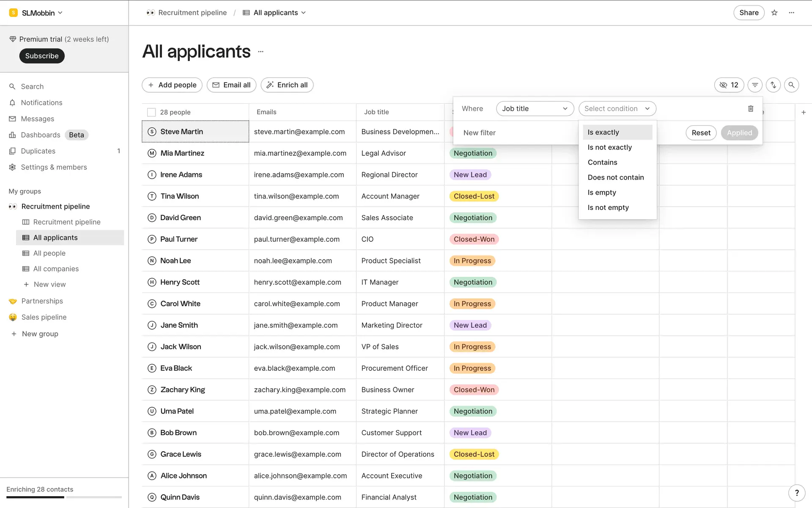Add a column with the plus icon
Image resolution: width=812 pixels, height=508 pixels.
[804, 112]
